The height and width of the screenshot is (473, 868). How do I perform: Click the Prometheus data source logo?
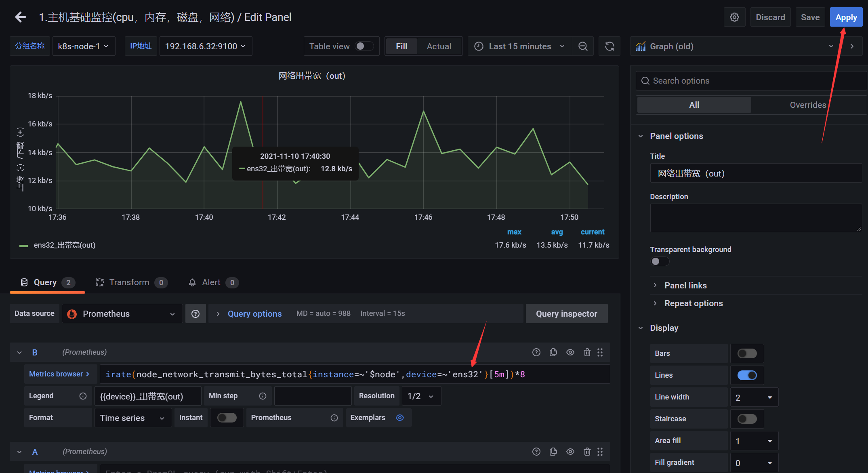click(x=72, y=314)
